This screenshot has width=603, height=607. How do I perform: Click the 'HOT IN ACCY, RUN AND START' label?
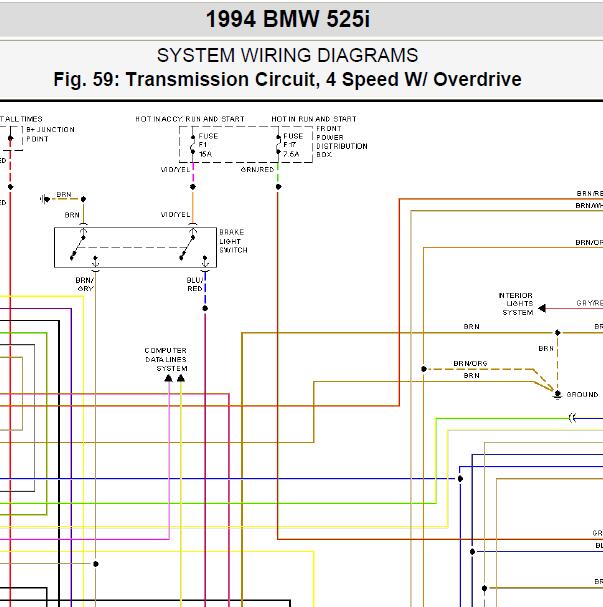(190, 119)
